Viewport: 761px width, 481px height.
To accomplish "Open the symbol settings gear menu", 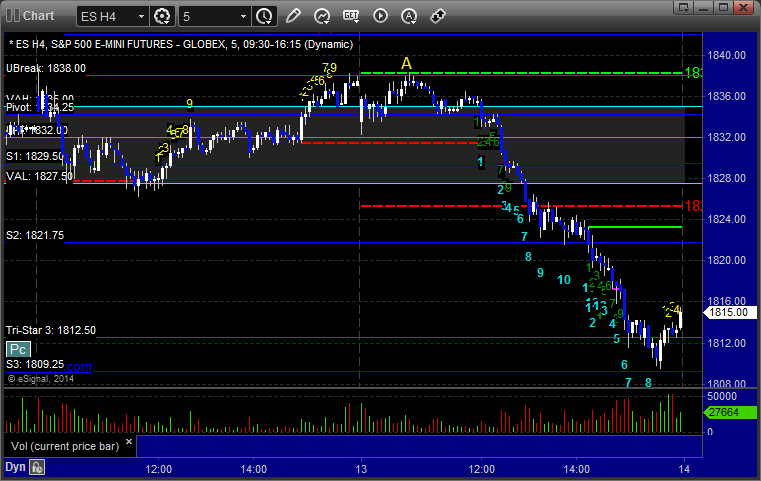I will pyautogui.click(x=162, y=16).
